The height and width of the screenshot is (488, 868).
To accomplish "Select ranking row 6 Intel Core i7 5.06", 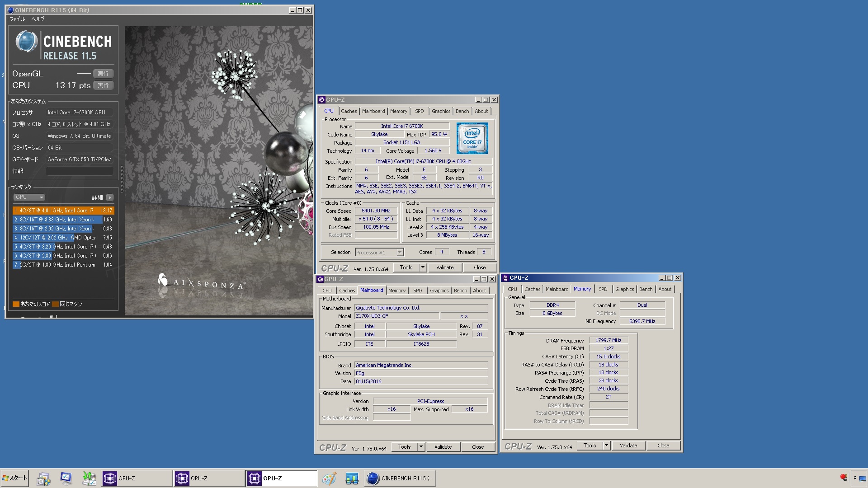I will (63, 256).
